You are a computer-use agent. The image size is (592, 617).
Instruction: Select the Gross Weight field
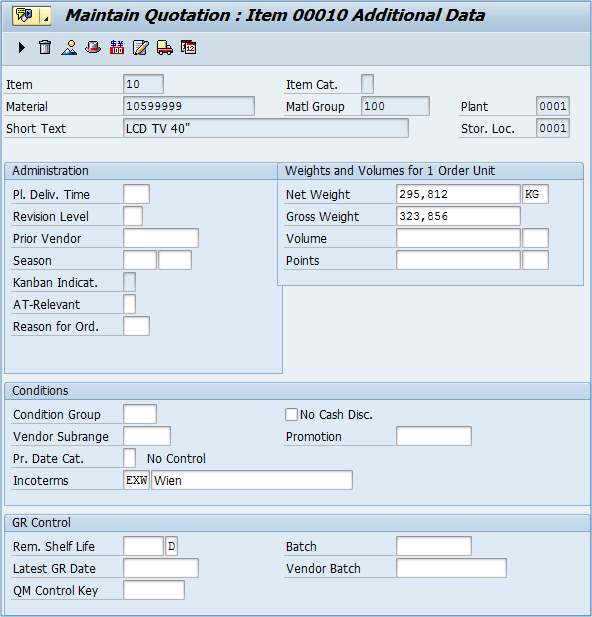[458, 216]
